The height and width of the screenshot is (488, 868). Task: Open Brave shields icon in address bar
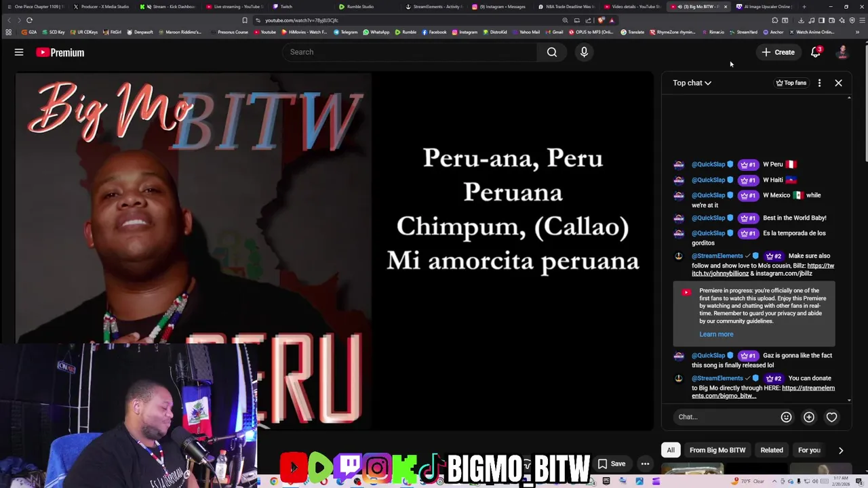click(601, 20)
